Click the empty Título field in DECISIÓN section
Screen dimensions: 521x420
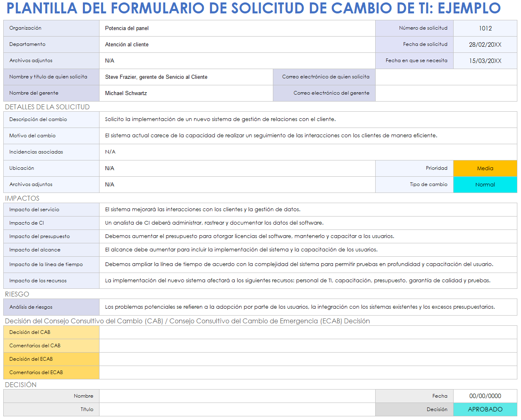(x=237, y=409)
